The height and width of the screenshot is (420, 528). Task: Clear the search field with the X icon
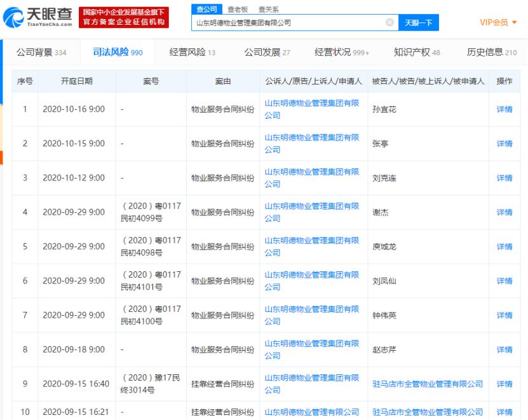(389, 23)
